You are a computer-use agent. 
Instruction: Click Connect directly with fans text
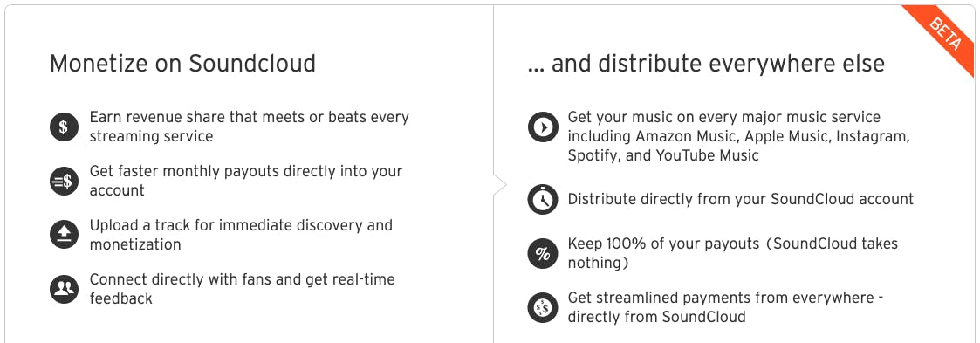pyautogui.click(x=242, y=288)
